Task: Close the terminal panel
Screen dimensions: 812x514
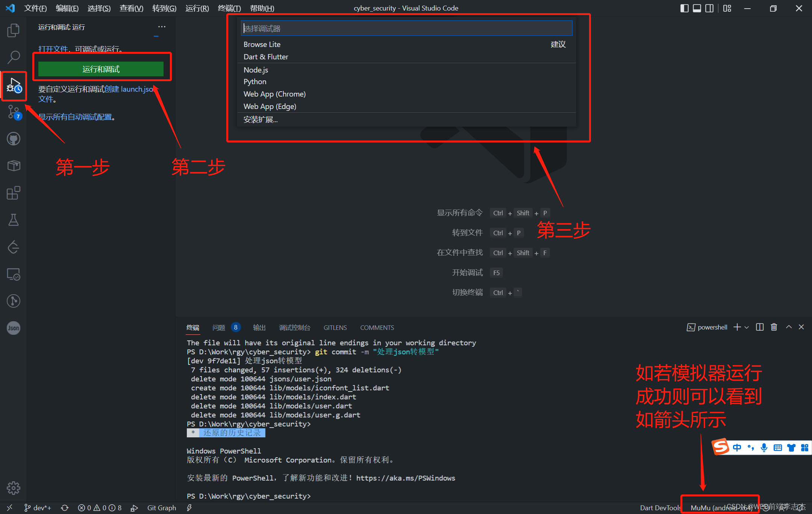Action: pyautogui.click(x=801, y=327)
